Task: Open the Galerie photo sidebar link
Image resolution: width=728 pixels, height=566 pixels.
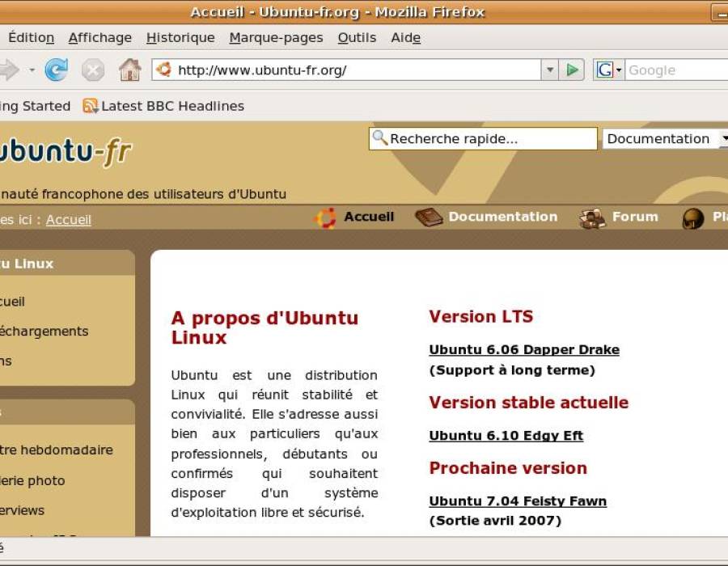Action: click(32, 480)
